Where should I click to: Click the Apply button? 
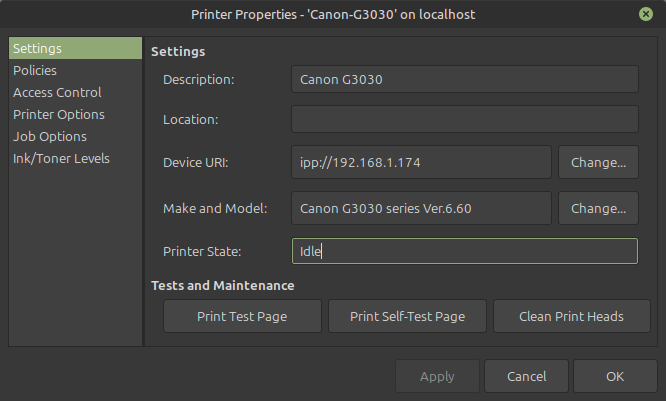point(437,377)
